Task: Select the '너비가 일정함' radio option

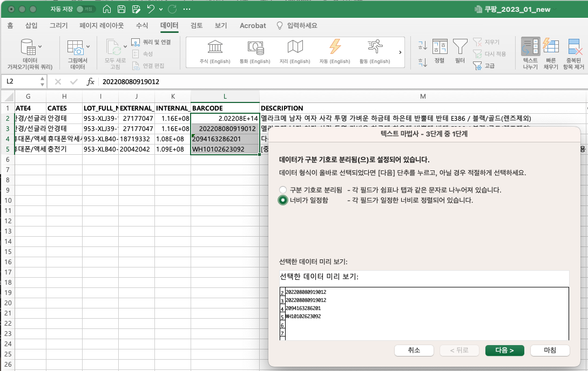Action: [282, 200]
